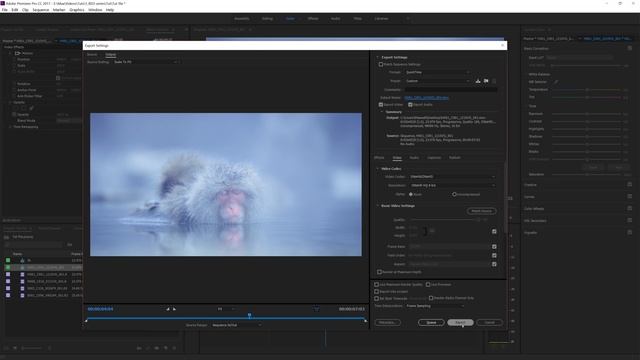Switch to the Source tab in Export Settings

pos(92,55)
